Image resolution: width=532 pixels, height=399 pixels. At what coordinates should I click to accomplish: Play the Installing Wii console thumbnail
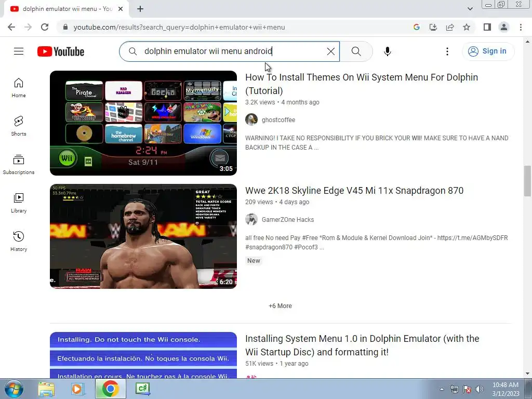[x=143, y=355]
